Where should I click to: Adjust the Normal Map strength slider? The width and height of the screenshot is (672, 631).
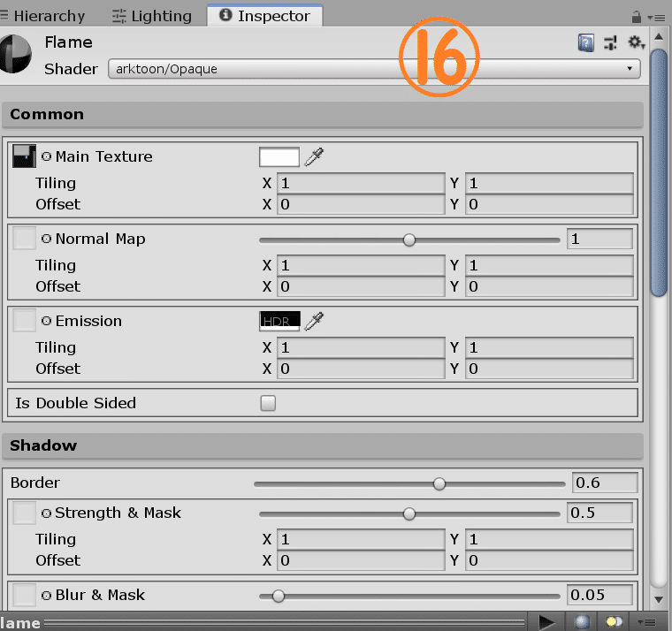coord(409,239)
